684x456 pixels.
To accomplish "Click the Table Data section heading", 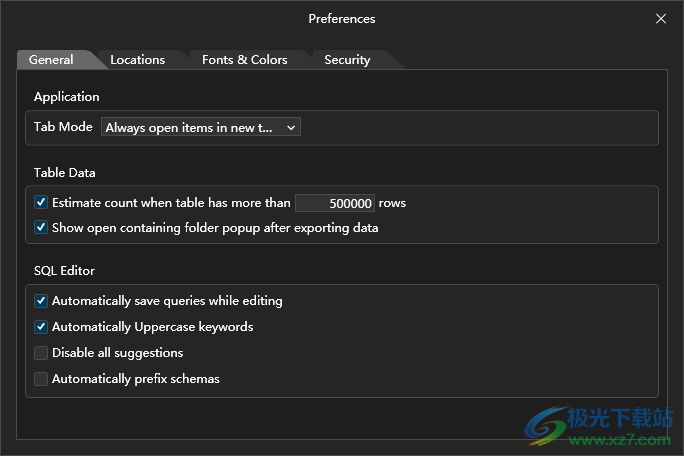I will 65,172.
